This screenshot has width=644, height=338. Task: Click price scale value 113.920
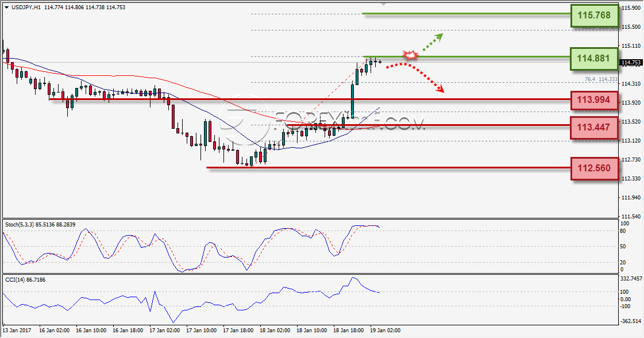click(x=631, y=102)
